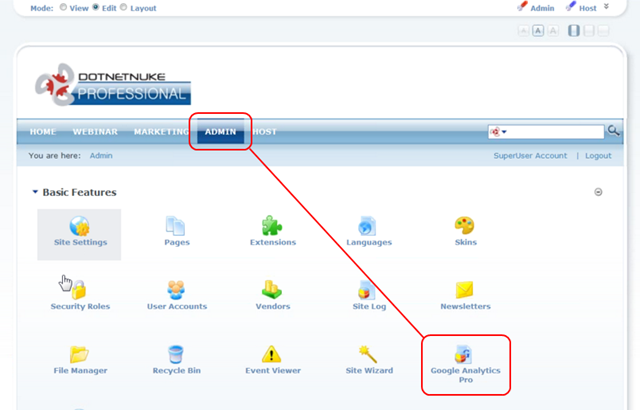Open Extensions puzzle icon

pyautogui.click(x=272, y=226)
